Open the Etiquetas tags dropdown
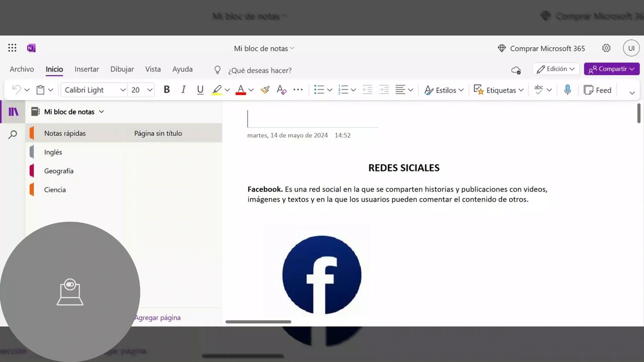The height and width of the screenshot is (362, 644). tap(499, 90)
